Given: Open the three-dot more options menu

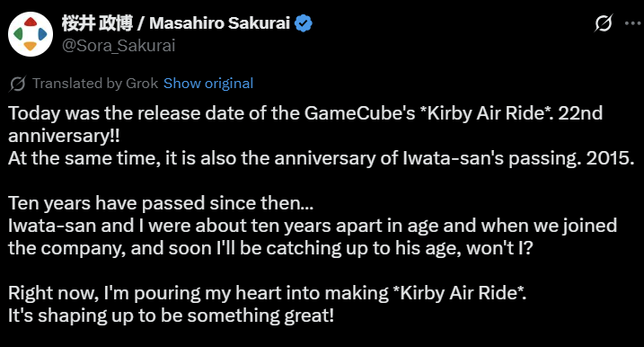Looking at the screenshot, I should tap(632, 23).
